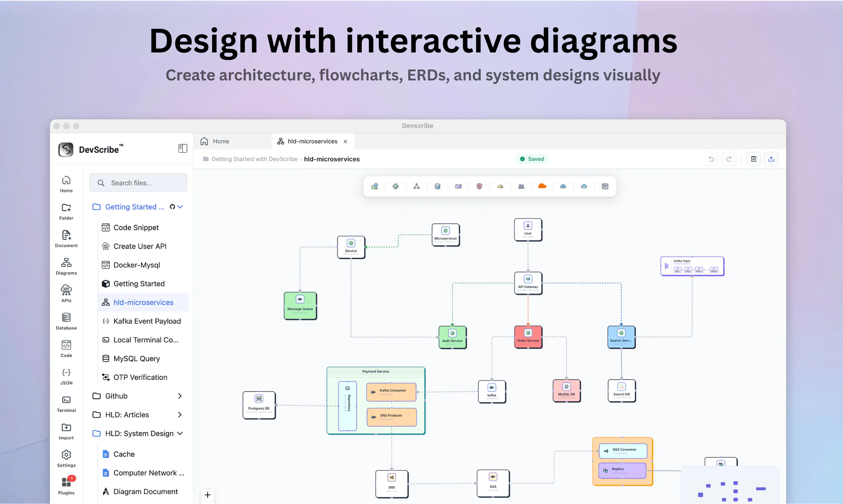Collapse the Getting Started folder chevron
The image size is (843, 504).
click(180, 207)
